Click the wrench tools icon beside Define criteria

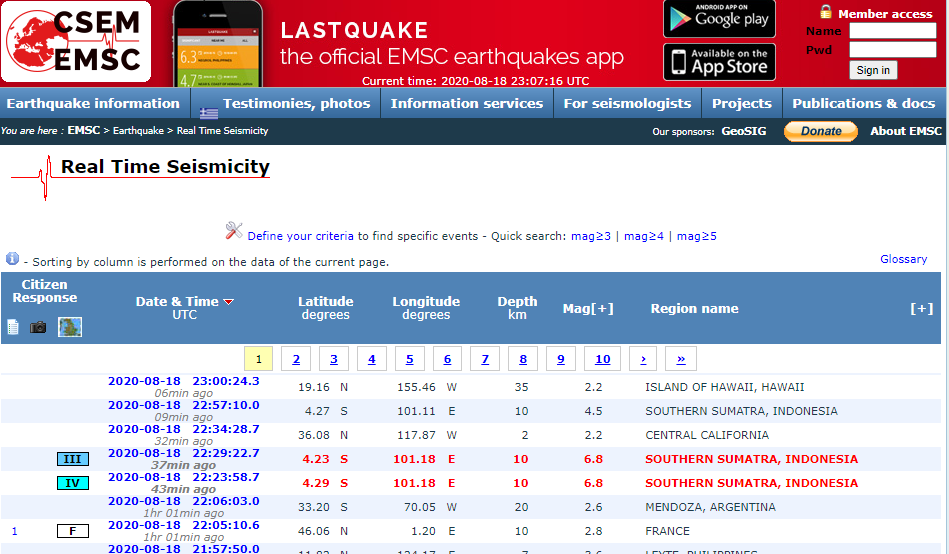click(x=234, y=231)
